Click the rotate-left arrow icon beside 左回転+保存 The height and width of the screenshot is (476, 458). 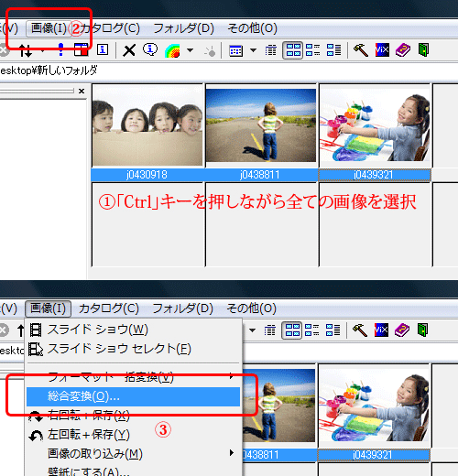36,436
